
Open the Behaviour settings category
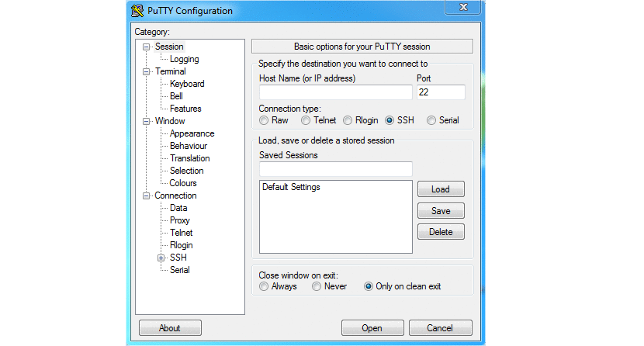pyautogui.click(x=189, y=146)
